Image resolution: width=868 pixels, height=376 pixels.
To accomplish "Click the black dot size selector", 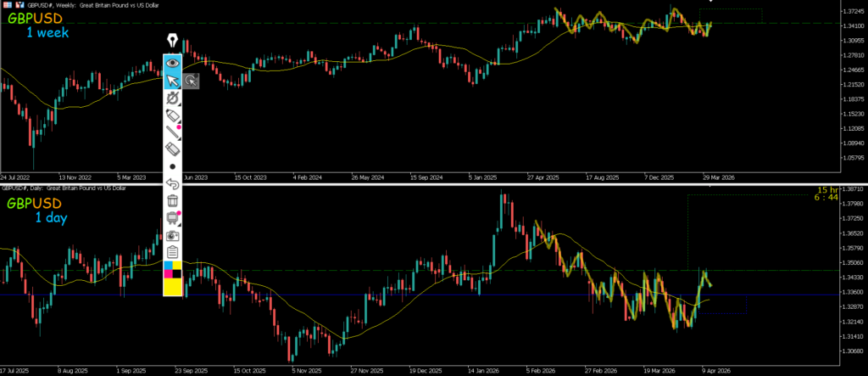I will 173,166.
